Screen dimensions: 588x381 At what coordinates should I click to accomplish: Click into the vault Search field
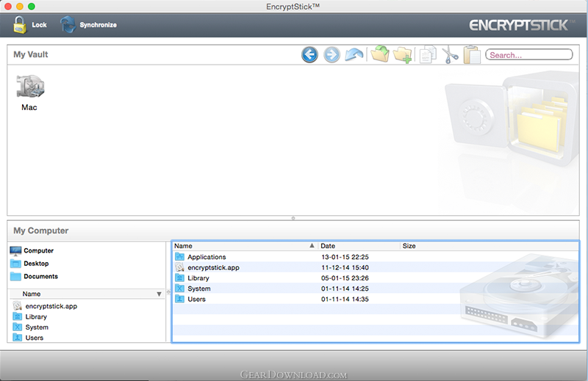528,55
